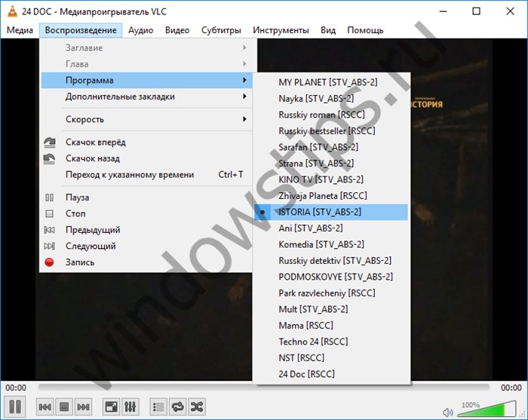Select Mult [STV_ABS-2] program
Screen dimensions: 528x420
click(331, 309)
